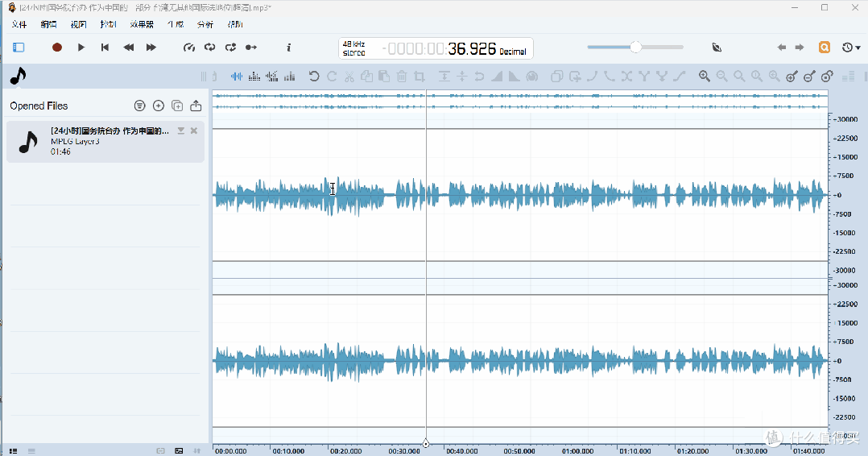Click the fast-forward button

click(151, 48)
